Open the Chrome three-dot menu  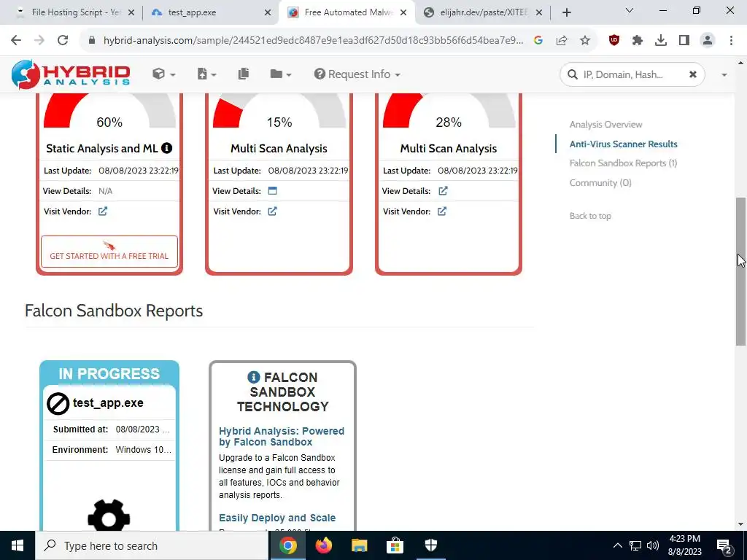(731, 41)
